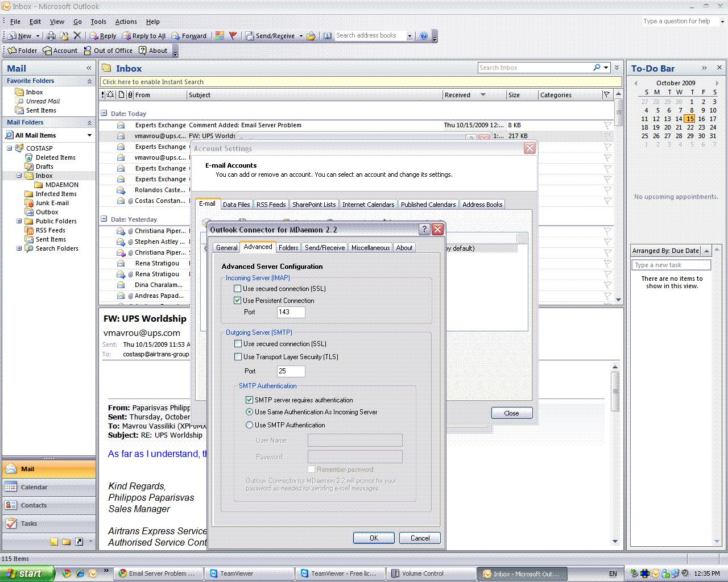Image resolution: width=728 pixels, height=582 pixels.
Task: Open the Categorize color squares icon
Action: [220, 36]
